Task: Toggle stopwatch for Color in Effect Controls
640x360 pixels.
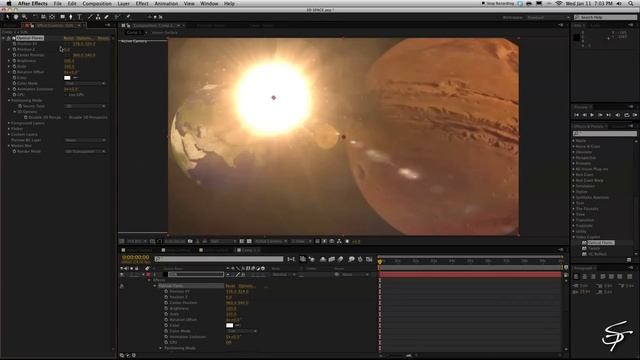Action: 14,78
